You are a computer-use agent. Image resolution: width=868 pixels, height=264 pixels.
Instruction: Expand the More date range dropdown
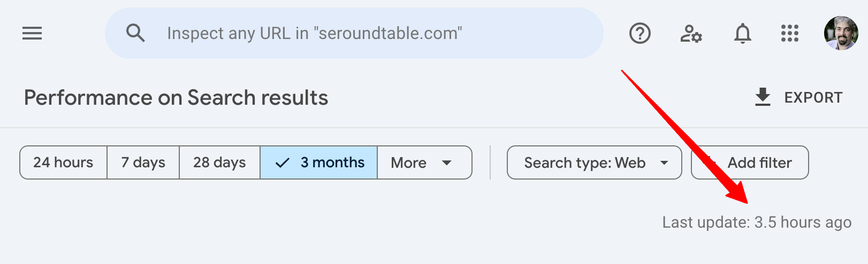pos(424,162)
